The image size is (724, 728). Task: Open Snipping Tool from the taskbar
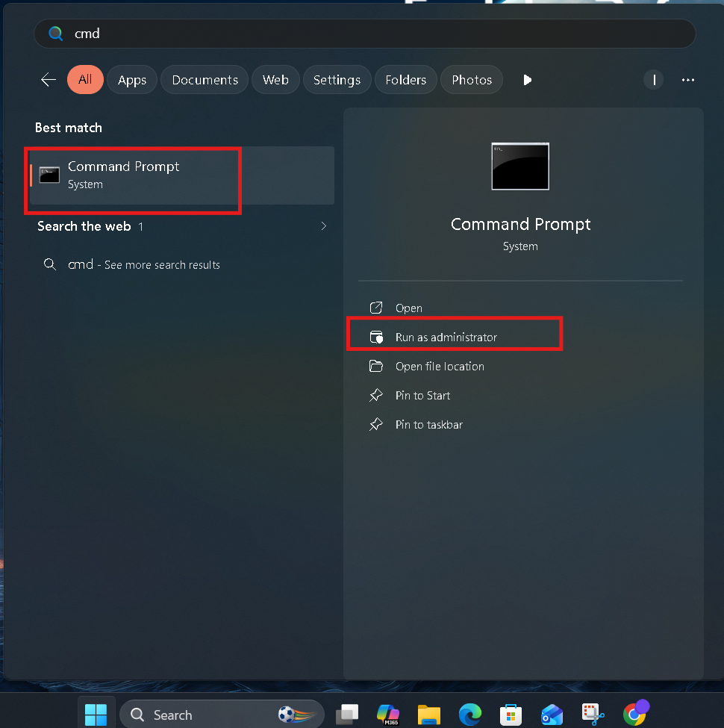pos(593,715)
